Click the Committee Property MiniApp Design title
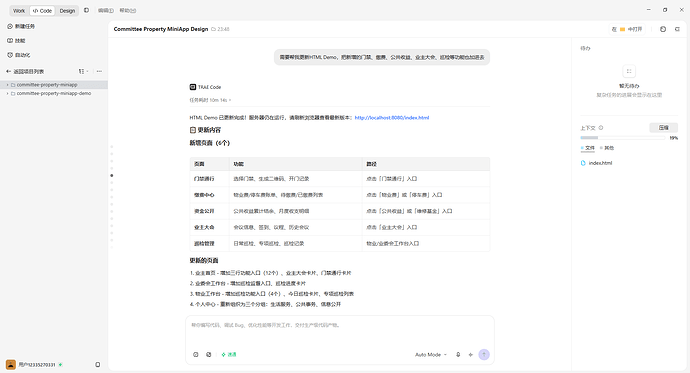Viewport: 690px width, 373px height. (161, 29)
